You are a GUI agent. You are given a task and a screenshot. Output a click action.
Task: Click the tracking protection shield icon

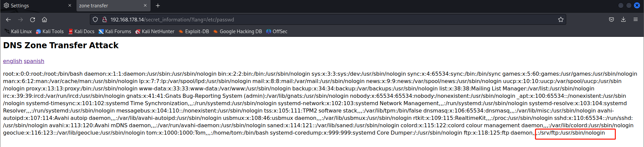tap(95, 20)
